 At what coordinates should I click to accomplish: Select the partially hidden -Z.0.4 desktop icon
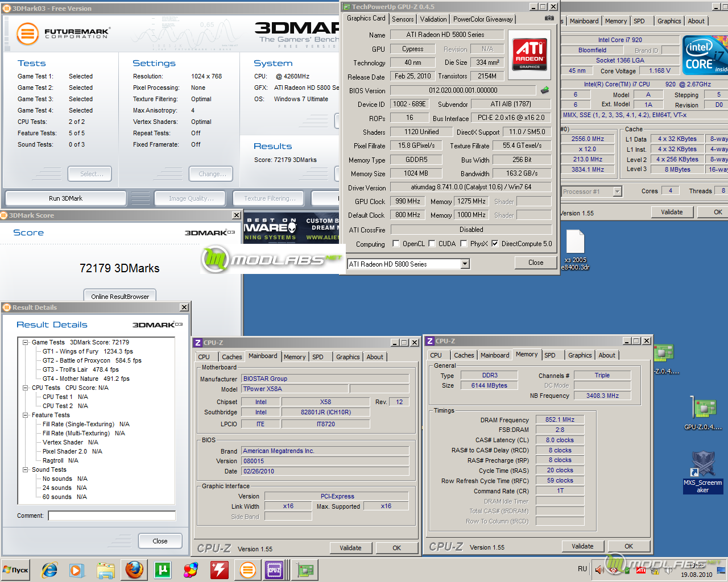click(665, 359)
